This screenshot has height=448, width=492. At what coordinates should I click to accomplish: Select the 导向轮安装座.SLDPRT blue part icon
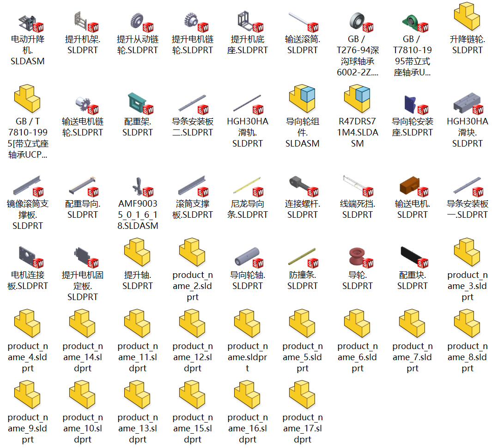[x=416, y=104]
